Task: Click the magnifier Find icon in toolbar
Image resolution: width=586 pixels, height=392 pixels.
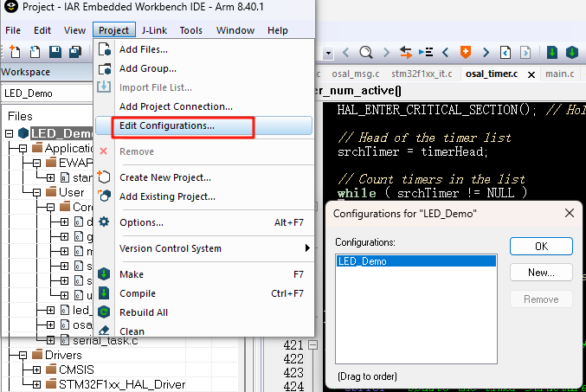Action: click(x=366, y=52)
